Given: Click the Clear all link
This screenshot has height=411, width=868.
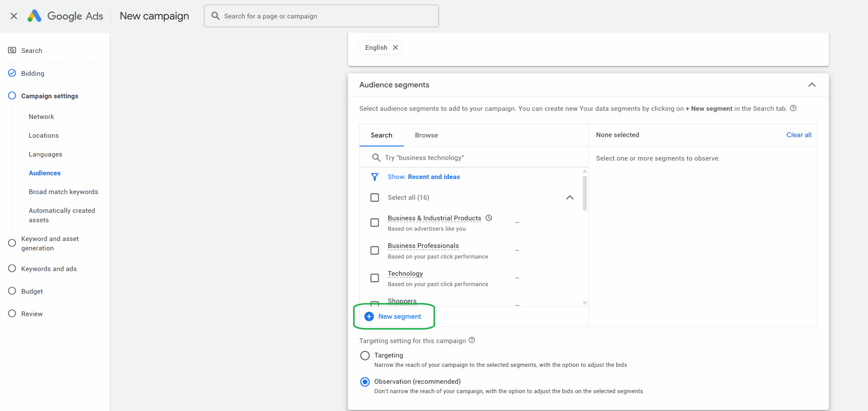Looking at the screenshot, I should (799, 135).
